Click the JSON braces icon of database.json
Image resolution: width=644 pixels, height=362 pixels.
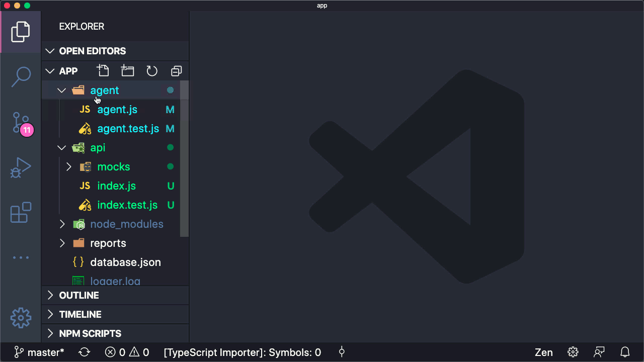(x=78, y=262)
